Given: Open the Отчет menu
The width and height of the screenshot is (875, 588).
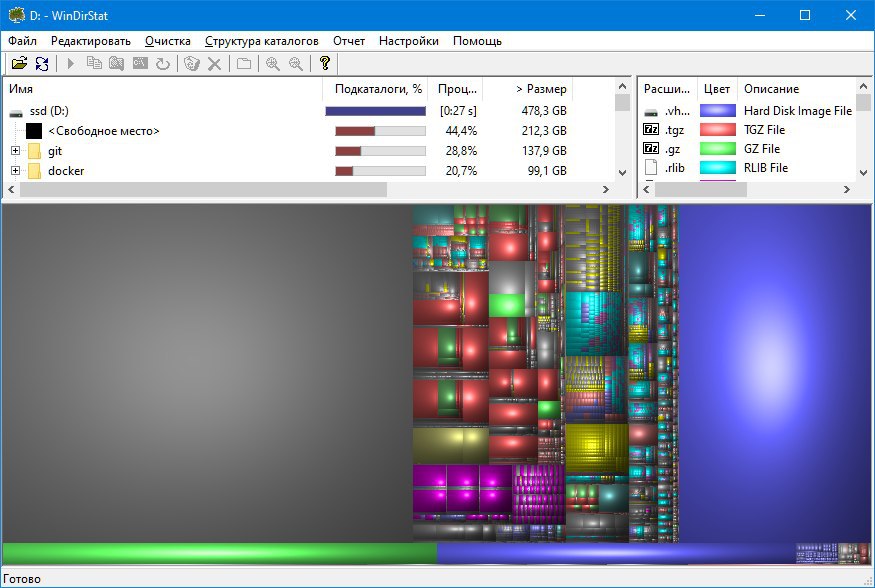Looking at the screenshot, I should pyautogui.click(x=349, y=41).
